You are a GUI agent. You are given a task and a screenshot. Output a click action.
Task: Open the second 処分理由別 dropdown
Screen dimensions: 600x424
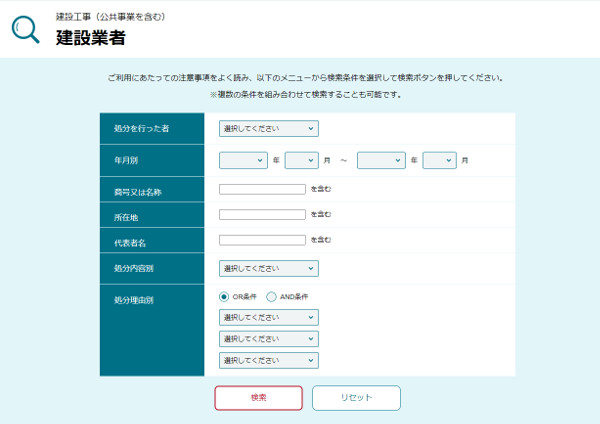coord(269,339)
